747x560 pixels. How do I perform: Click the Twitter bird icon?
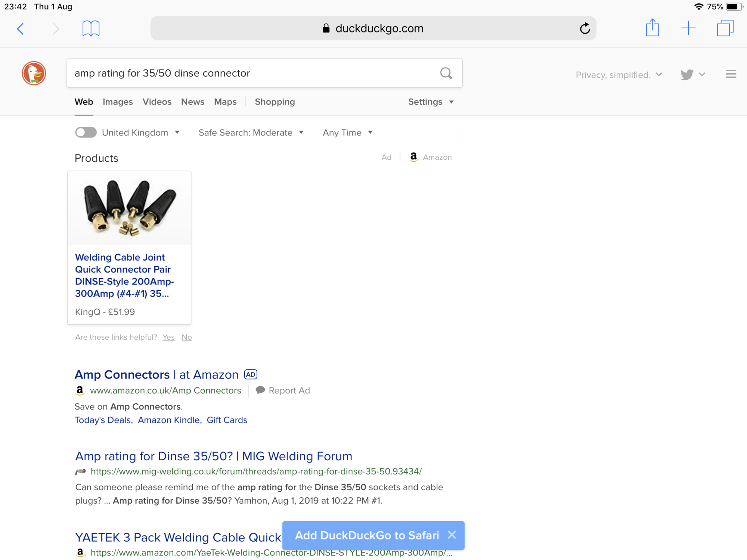(686, 75)
